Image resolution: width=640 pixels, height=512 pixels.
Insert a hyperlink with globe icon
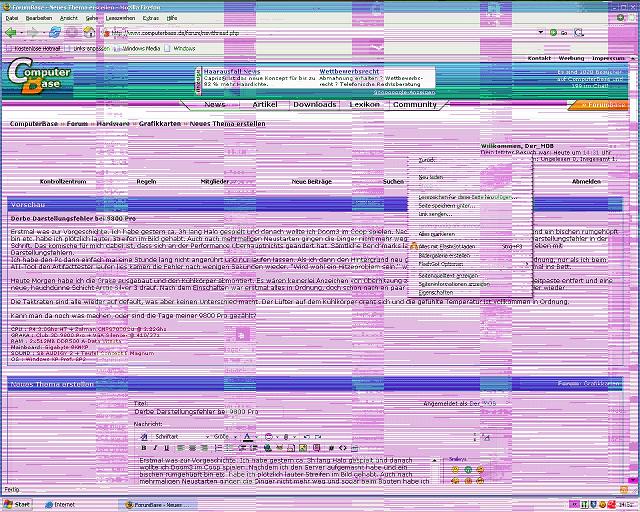coord(268,448)
